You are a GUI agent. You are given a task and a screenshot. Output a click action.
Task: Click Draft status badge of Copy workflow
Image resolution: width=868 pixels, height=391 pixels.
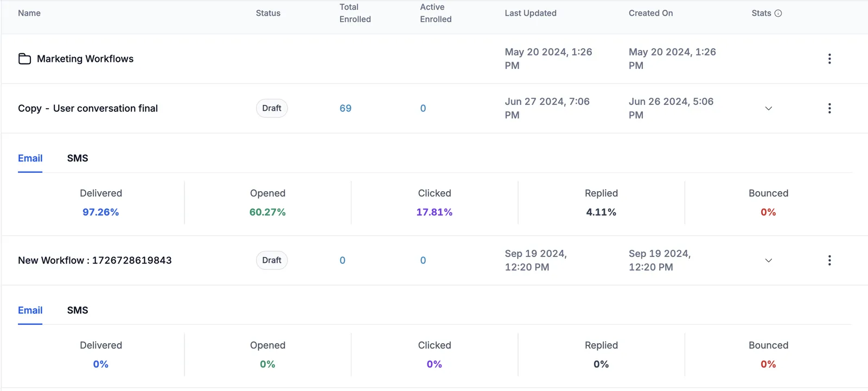pos(272,108)
